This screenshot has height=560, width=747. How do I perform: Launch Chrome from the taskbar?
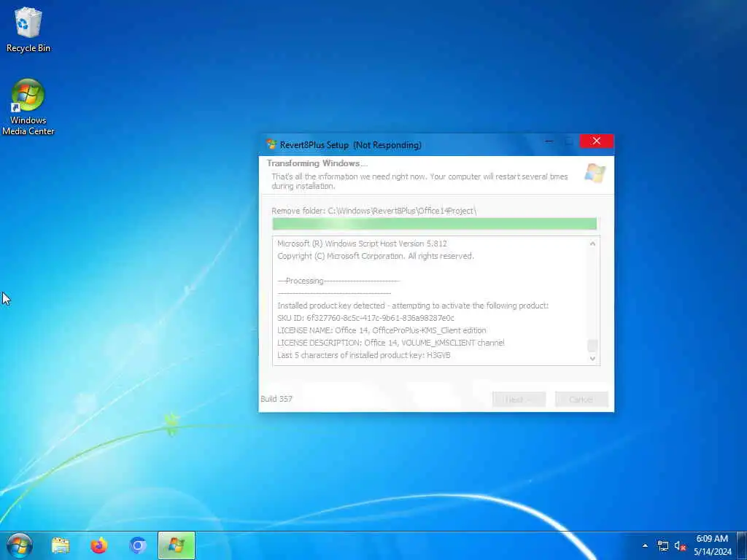(x=138, y=545)
